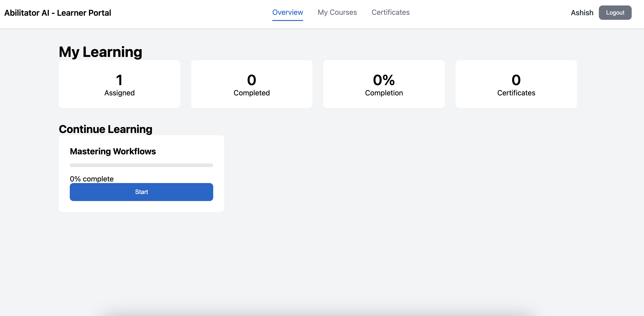This screenshot has height=316, width=644.
Task: Click the Logout button
Action: (x=615, y=13)
